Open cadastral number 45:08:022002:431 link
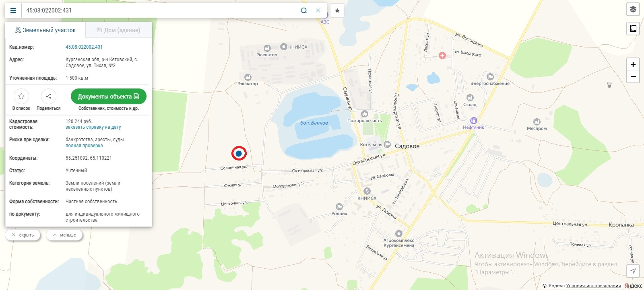644x290 pixels. coord(84,47)
